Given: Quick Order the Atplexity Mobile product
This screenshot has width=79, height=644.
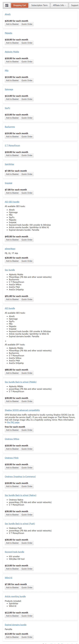Looking at the screenshot, I should click(x=27, y=61).
